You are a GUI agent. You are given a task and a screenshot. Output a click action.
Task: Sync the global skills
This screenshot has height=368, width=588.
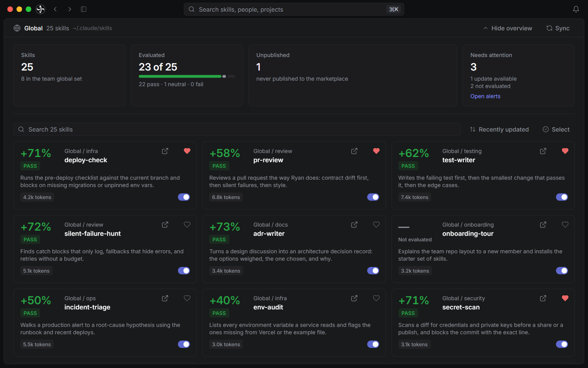coord(558,28)
